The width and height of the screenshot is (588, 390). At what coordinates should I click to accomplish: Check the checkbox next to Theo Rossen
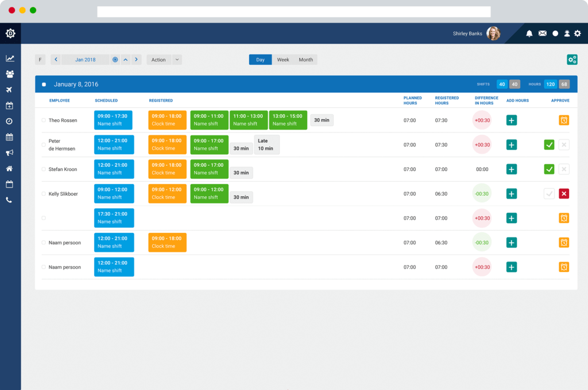(43, 120)
